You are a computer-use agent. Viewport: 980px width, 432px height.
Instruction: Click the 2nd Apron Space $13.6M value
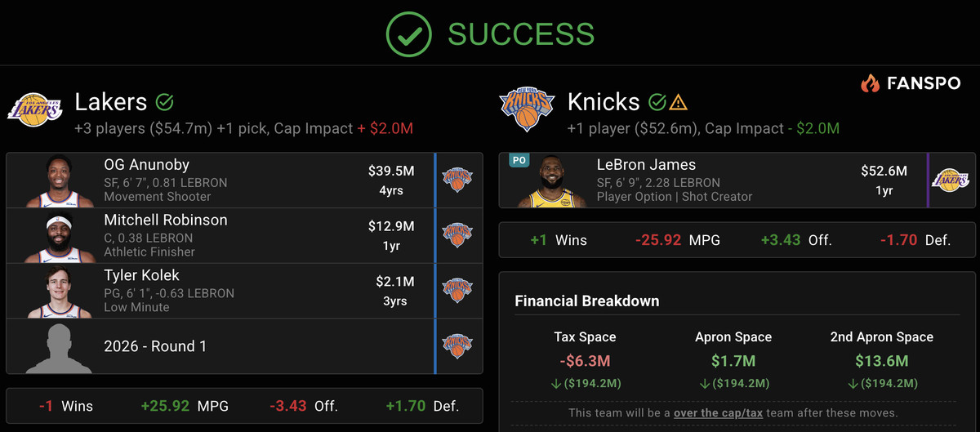click(x=881, y=361)
